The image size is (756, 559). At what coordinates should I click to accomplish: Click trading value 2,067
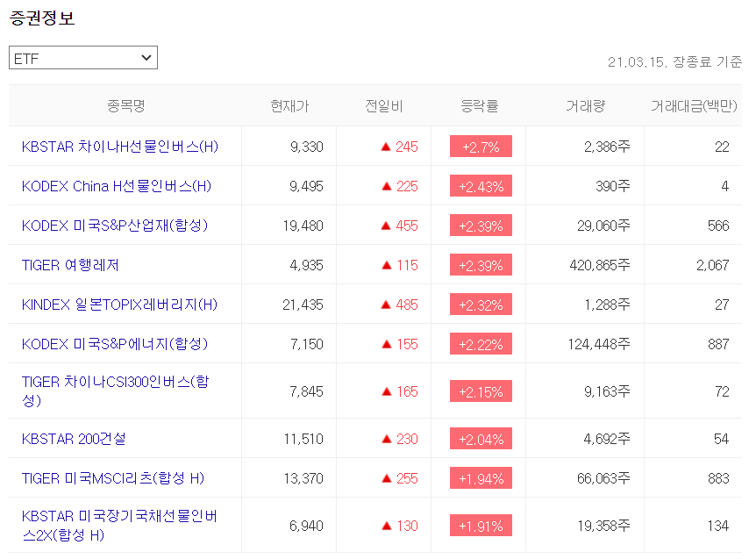pos(713,265)
